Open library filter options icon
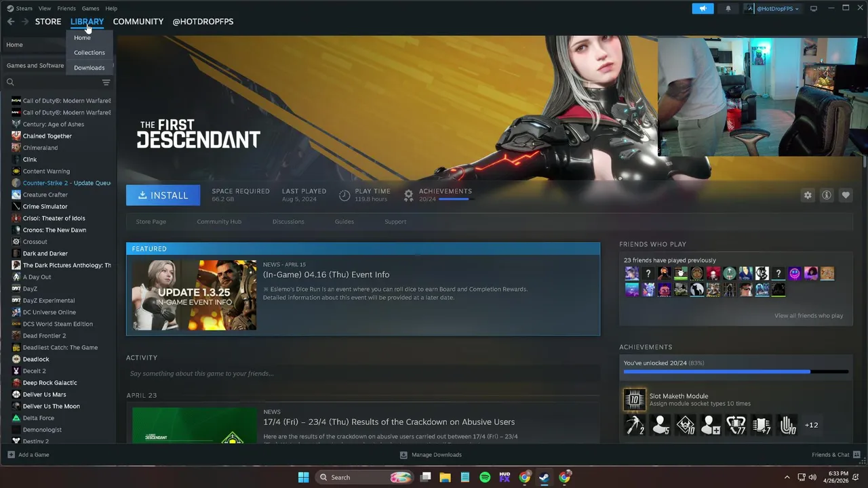868x488 pixels. point(106,82)
